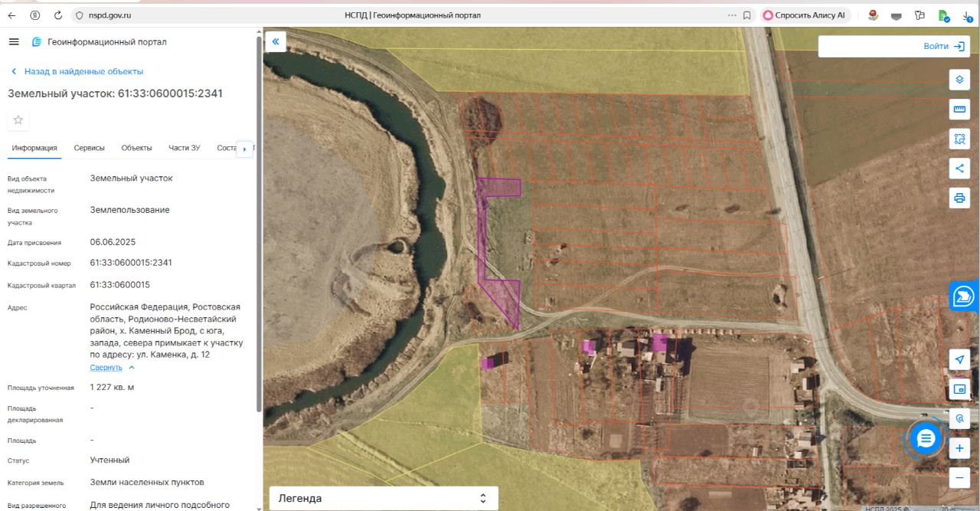Click Земли населенных пунктов value
The image size is (980, 511).
click(147, 483)
